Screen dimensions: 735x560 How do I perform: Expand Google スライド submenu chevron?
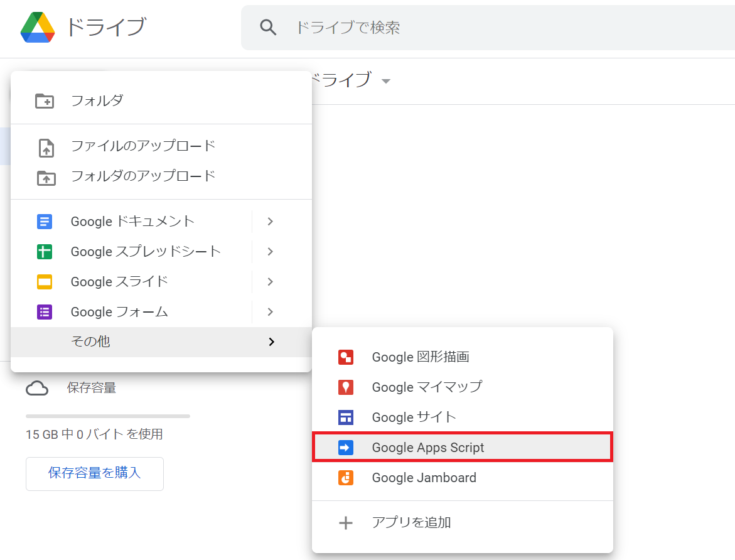(x=271, y=281)
